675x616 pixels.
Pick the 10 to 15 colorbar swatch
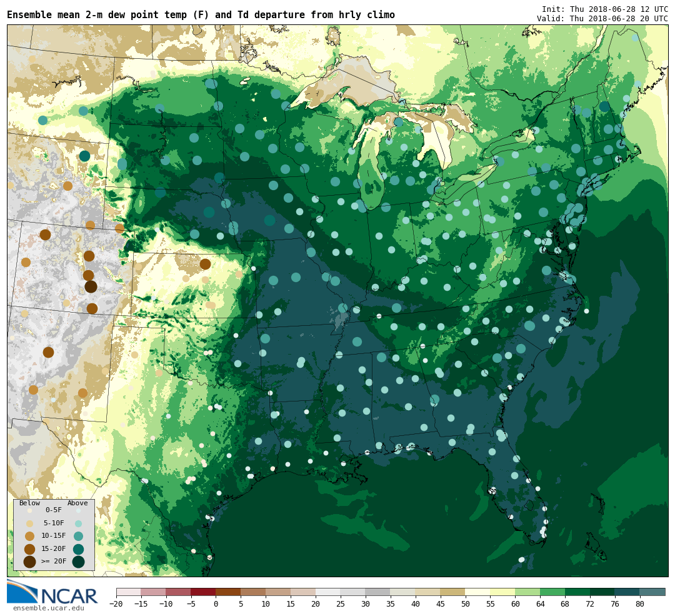[278, 592]
